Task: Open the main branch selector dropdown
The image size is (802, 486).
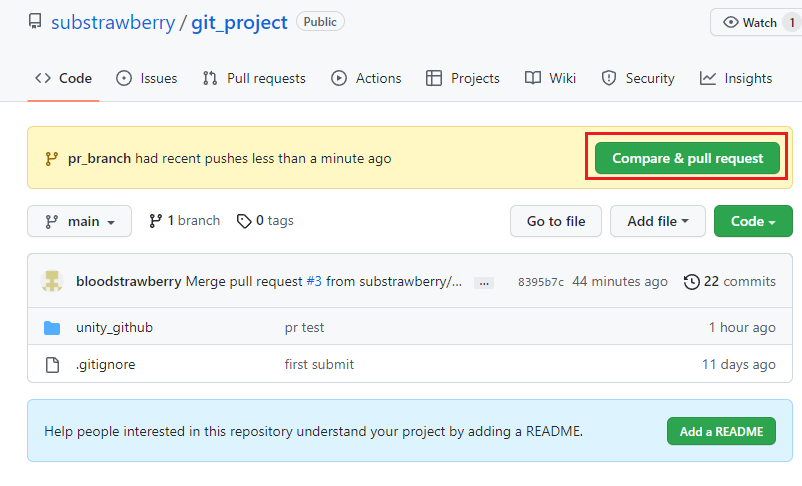Action: coord(79,221)
